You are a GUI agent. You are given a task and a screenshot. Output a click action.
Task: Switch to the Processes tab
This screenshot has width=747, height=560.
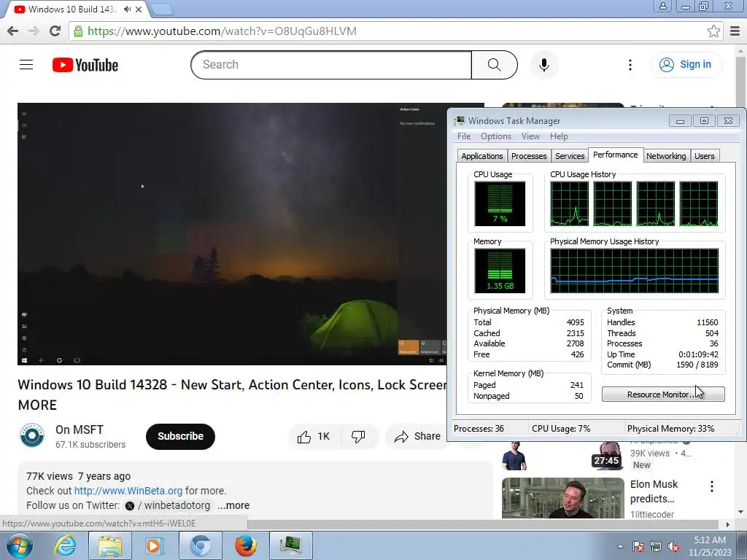[x=529, y=156]
